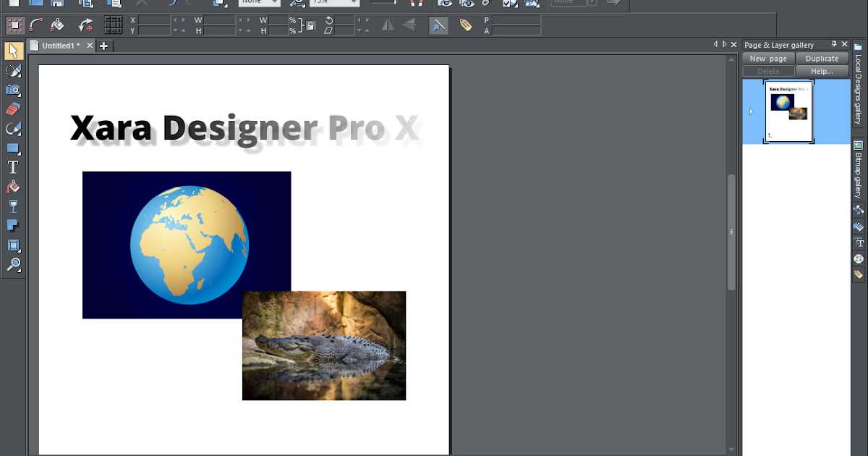The width and height of the screenshot is (868, 456).
Task: Select the Zoom magnifier tool
Action: 12,265
